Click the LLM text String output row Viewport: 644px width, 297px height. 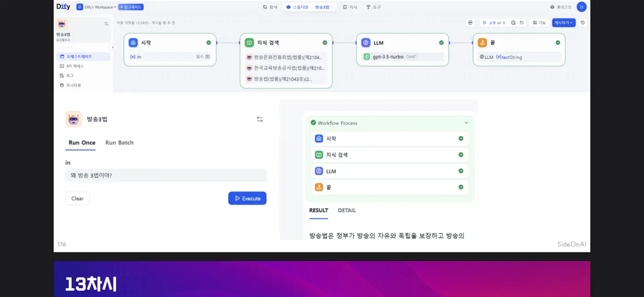[519, 57]
